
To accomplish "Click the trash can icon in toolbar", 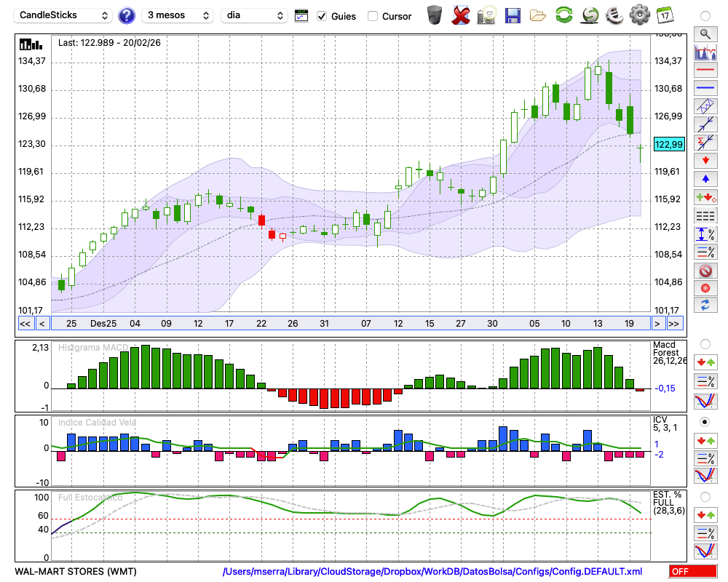I will point(435,15).
